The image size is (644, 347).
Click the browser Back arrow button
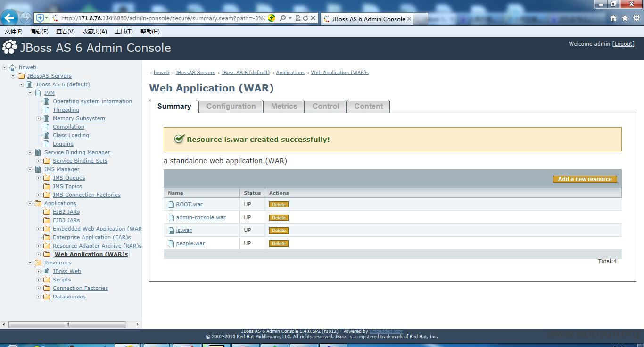click(x=9, y=18)
